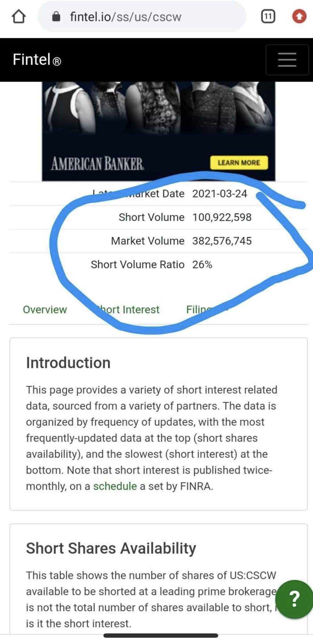Tap the Short Volume Ratio 26% value

tap(202, 264)
